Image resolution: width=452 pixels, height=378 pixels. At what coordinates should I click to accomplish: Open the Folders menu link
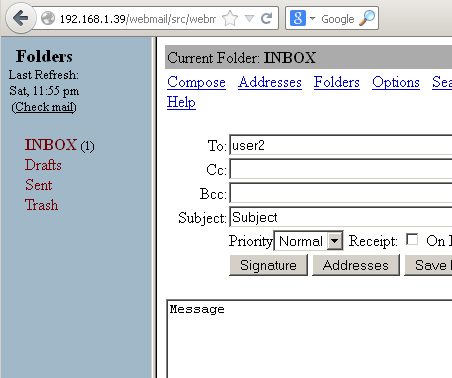pos(337,82)
